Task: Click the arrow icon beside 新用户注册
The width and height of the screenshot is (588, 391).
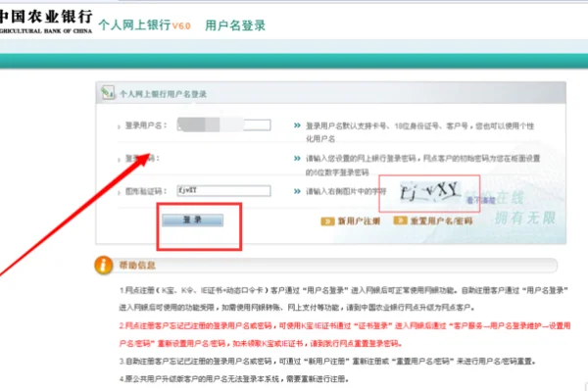Action: [327, 221]
